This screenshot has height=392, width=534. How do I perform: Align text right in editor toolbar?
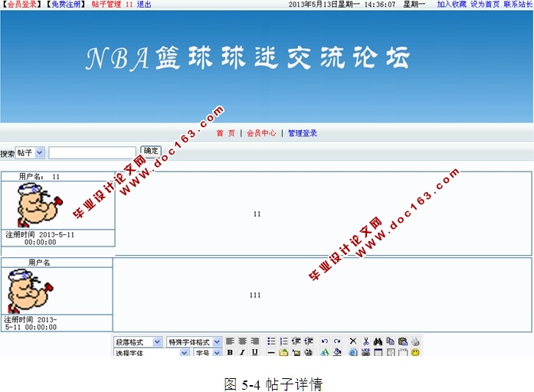coord(254,341)
